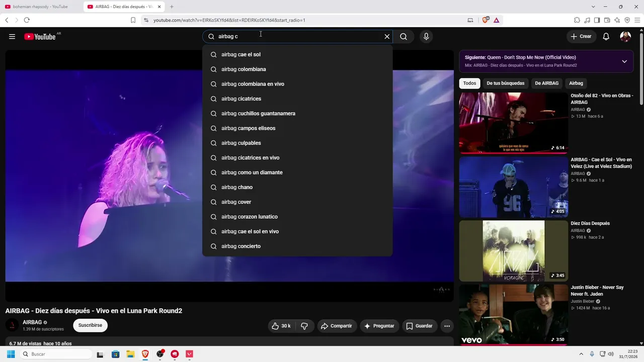The image size is (644, 362).
Task: Select the Airbag filter chip
Action: [576, 83]
